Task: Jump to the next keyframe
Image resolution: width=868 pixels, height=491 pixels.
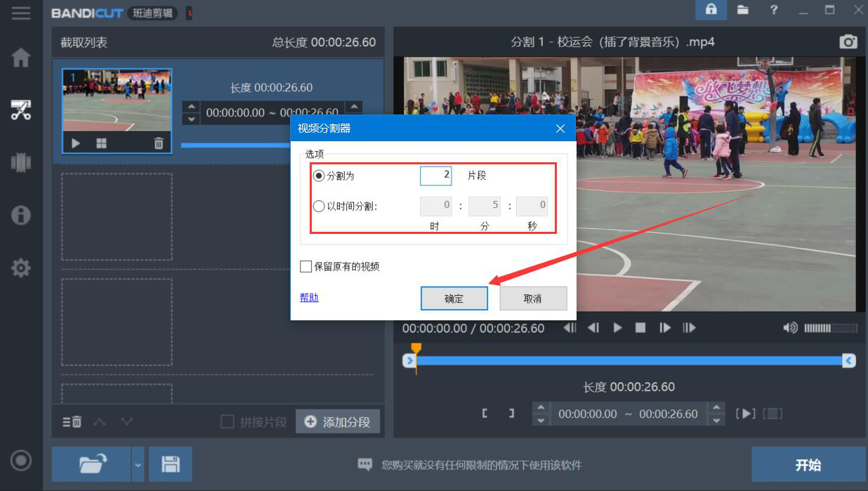Action: 689,328
